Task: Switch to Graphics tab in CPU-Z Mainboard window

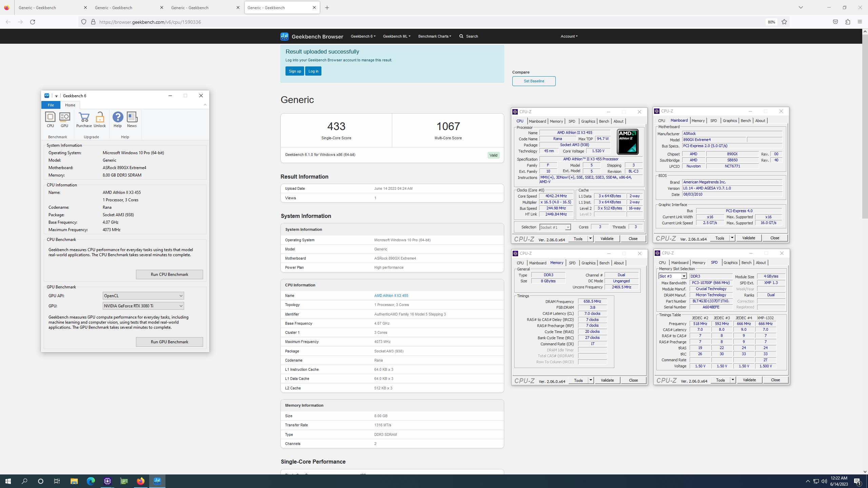Action: tap(730, 121)
